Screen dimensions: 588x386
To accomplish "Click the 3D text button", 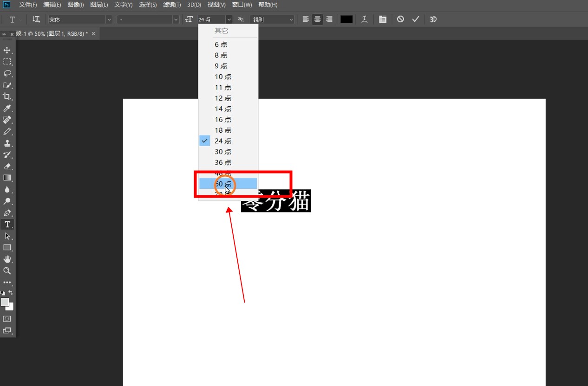I will click(x=433, y=19).
